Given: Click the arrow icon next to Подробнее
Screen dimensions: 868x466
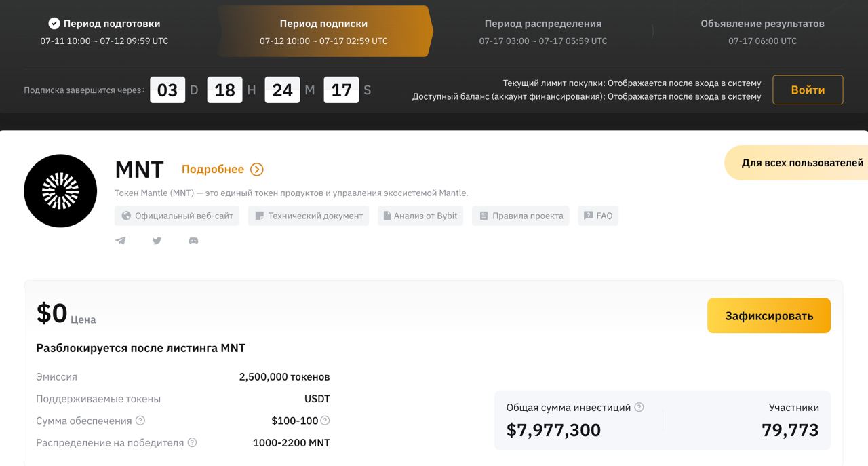Looking at the screenshot, I should (x=257, y=170).
